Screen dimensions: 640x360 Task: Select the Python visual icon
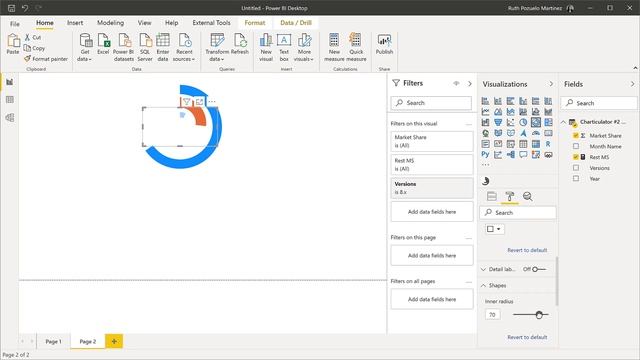click(485, 155)
